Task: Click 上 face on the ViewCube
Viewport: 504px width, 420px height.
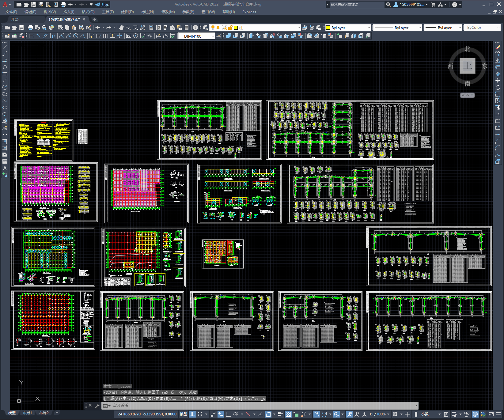Action: click(x=467, y=66)
